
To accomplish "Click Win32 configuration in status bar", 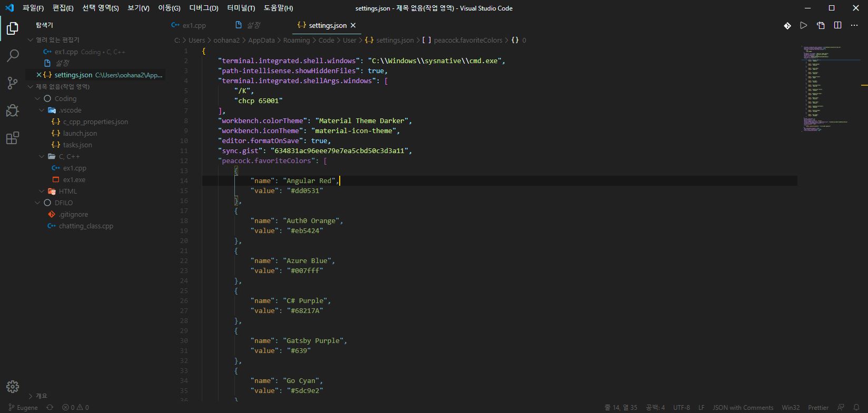I will pos(791,407).
